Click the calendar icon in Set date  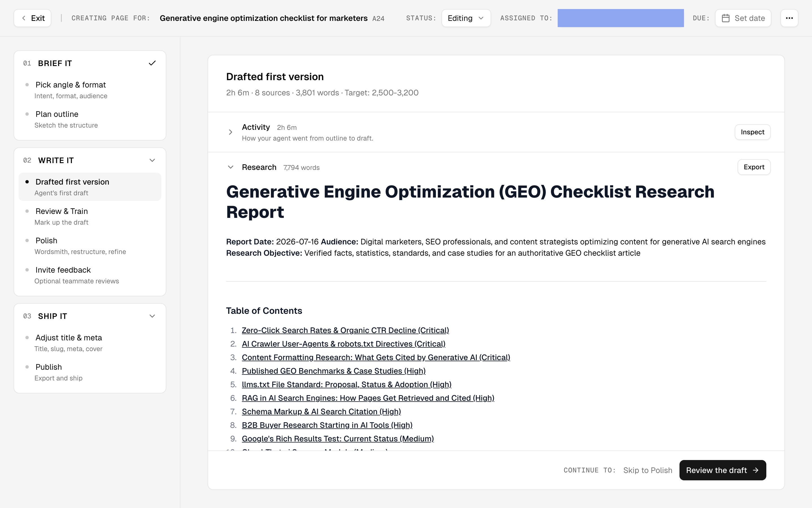725,18
